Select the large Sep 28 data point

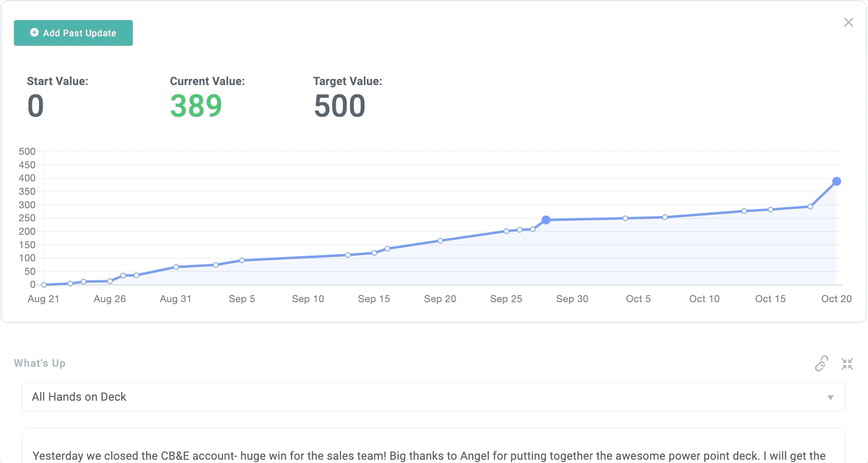[x=546, y=220]
